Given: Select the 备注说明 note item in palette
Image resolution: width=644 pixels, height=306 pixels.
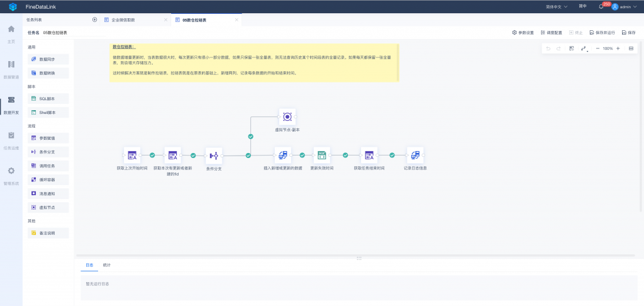Looking at the screenshot, I should pos(48,233).
